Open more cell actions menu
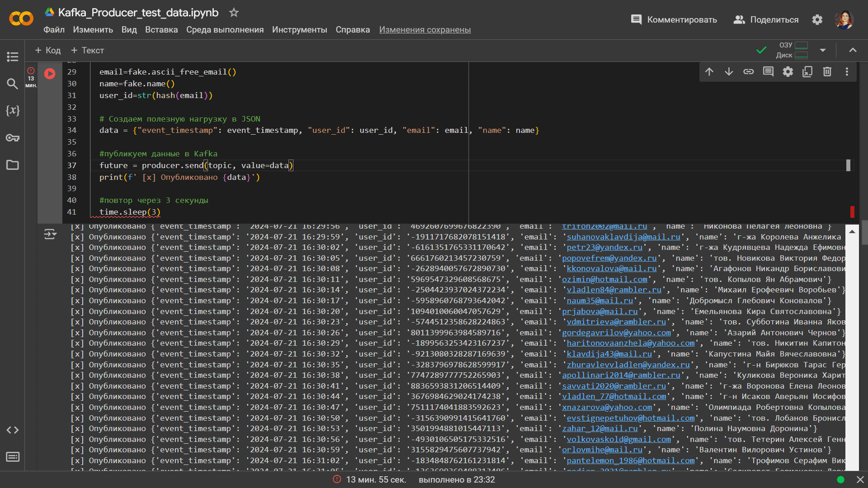 [x=847, y=72]
